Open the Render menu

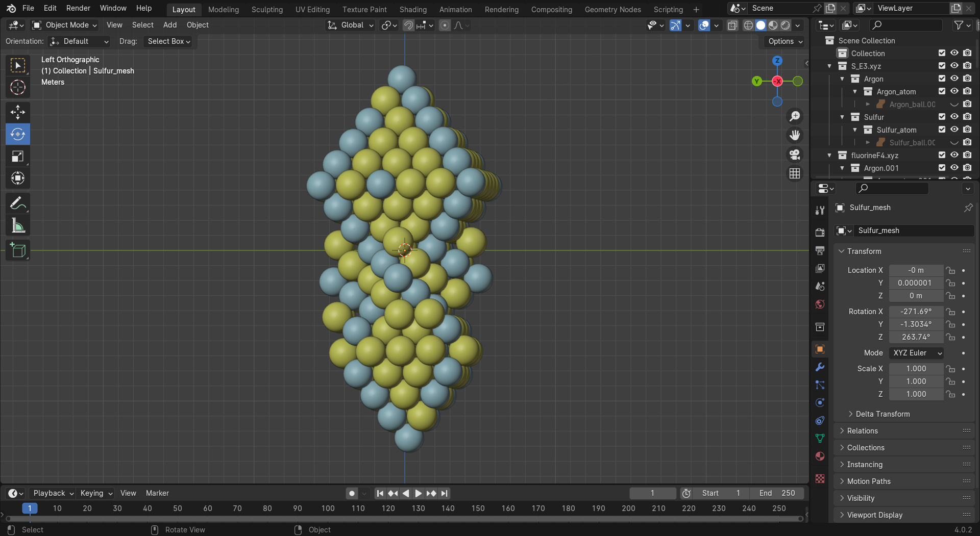coord(78,8)
